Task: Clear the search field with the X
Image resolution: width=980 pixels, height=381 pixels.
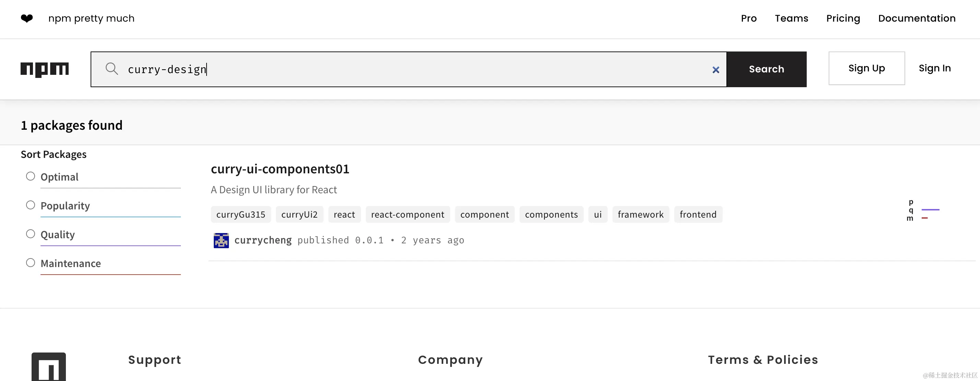Action: click(715, 70)
